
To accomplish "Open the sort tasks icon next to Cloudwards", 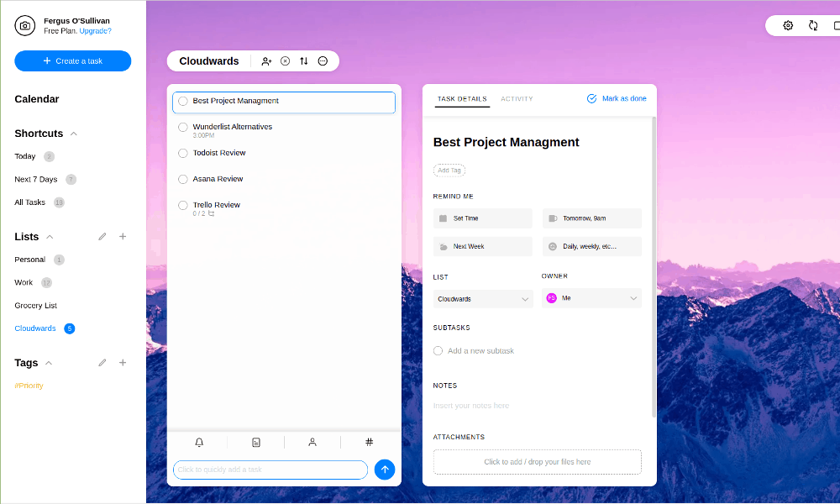I will [x=303, y=60].
